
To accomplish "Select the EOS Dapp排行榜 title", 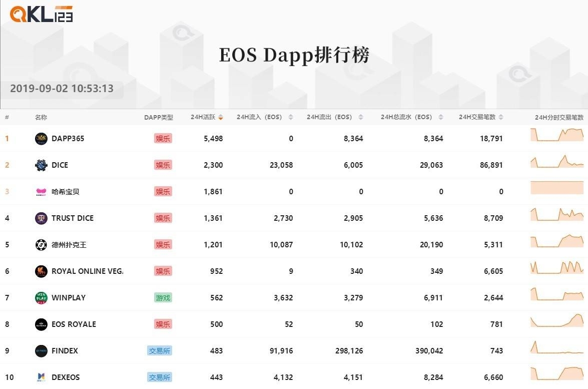I will pos(294,55).
